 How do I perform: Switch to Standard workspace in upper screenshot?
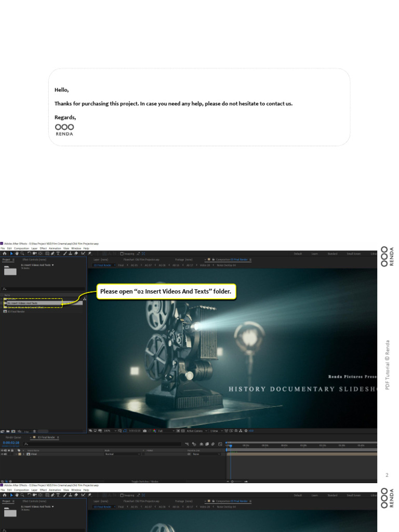[332, 254]
